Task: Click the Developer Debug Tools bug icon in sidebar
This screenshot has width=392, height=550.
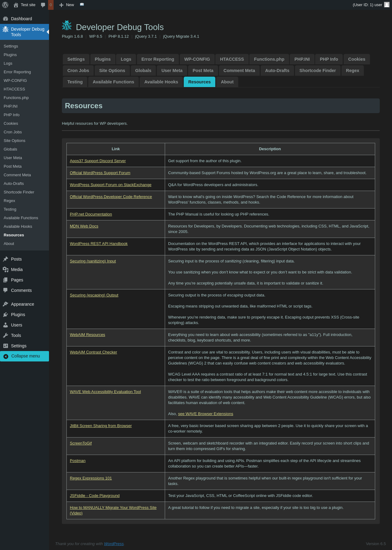Action: (6, 29)
